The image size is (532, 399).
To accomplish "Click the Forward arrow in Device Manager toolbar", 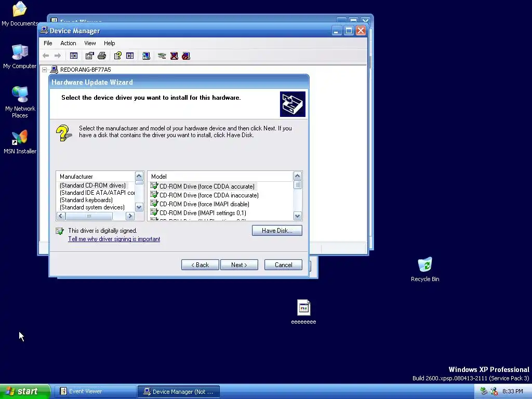I will (58, 56).
